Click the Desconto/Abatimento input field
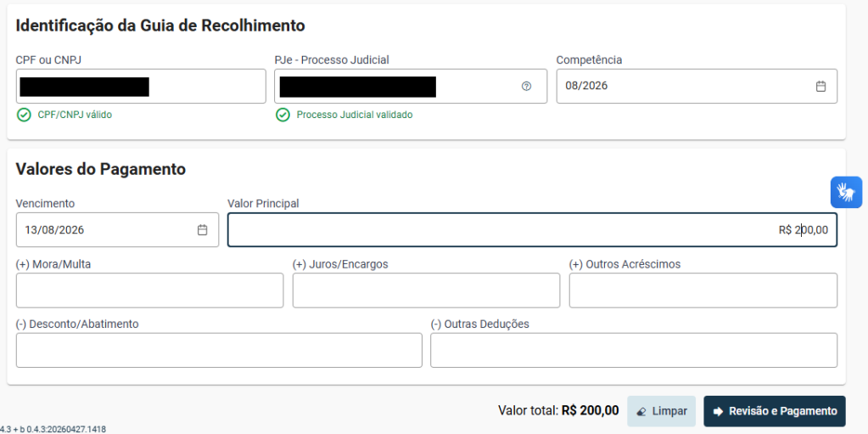This screenshot has height=434, width=868. click(x=219, y=350)
